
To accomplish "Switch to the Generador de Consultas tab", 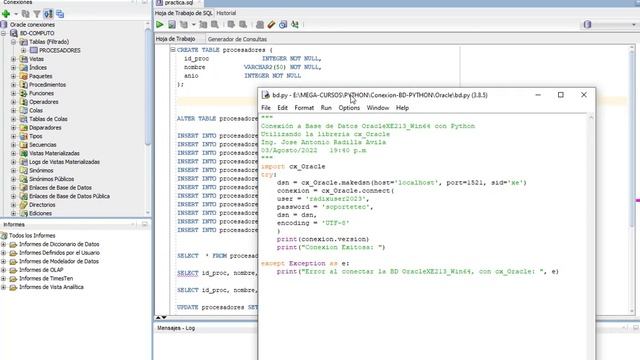I will click(x=237, y=39).
